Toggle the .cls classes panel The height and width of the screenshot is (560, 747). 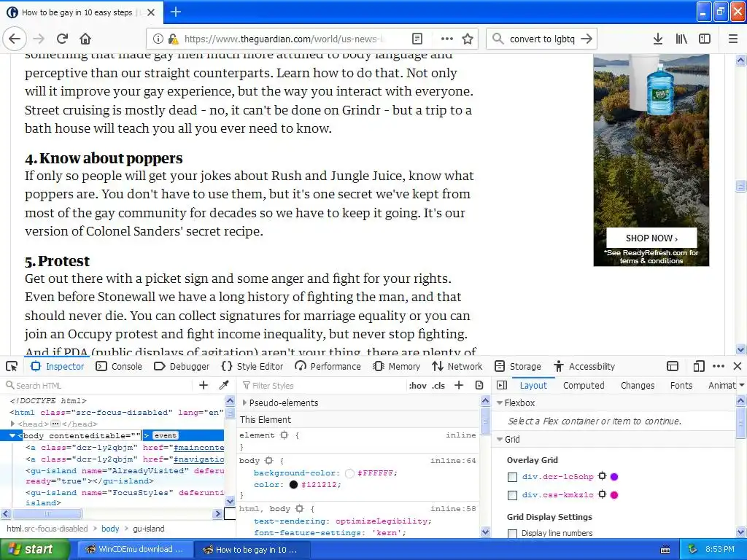pyautogui.click(x=438, y=386)
